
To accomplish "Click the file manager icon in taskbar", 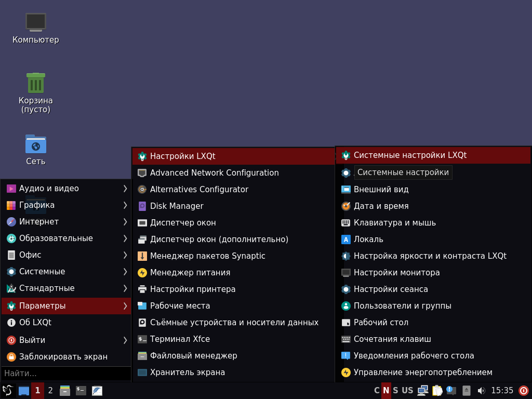I will (65, 391).
